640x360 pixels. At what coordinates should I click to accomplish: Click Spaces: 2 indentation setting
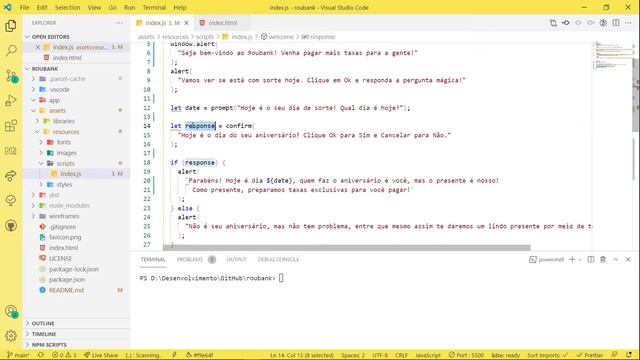click(x=353, y=355)
